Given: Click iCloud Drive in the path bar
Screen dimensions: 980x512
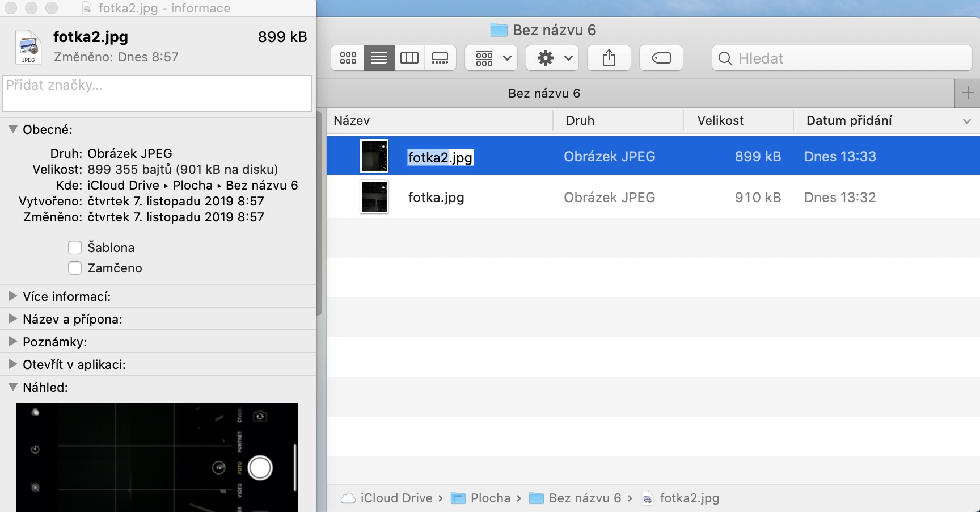Looking at the screenshot, I should pos(387,498).
